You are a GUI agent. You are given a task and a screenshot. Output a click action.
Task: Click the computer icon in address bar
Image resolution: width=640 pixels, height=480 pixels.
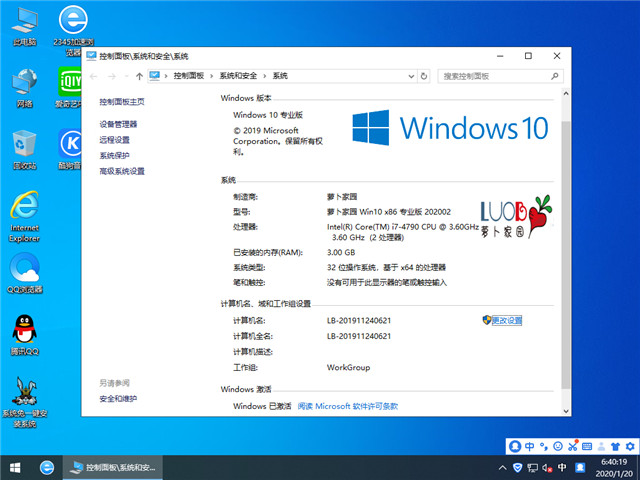pyautogui.click(x=154, y=76)
